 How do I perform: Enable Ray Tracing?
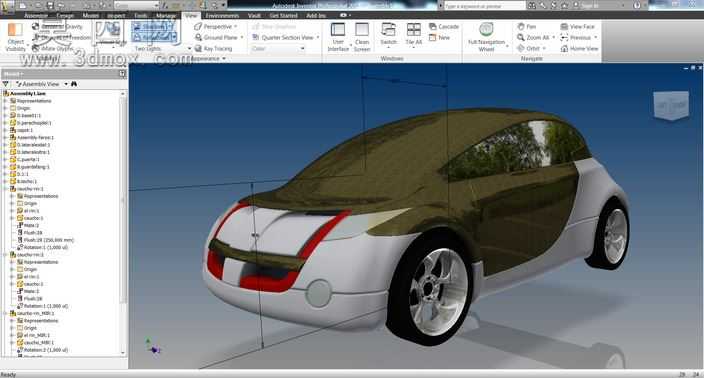pyautogui.click(x=213, y=48)
